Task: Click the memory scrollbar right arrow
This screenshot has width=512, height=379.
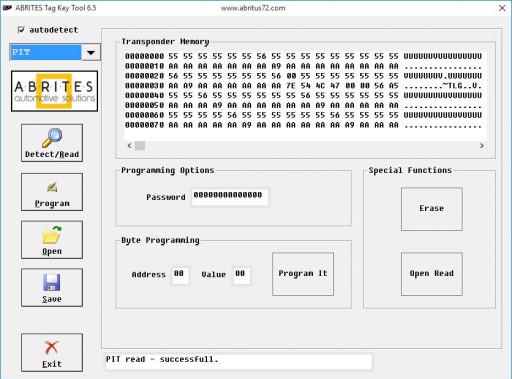Action: pos(482,146)
